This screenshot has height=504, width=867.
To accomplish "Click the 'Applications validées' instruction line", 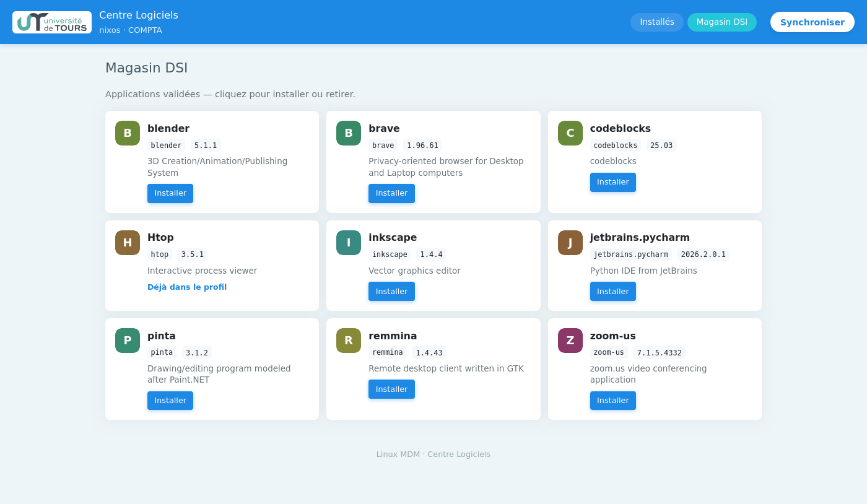I will coord(230,94).
